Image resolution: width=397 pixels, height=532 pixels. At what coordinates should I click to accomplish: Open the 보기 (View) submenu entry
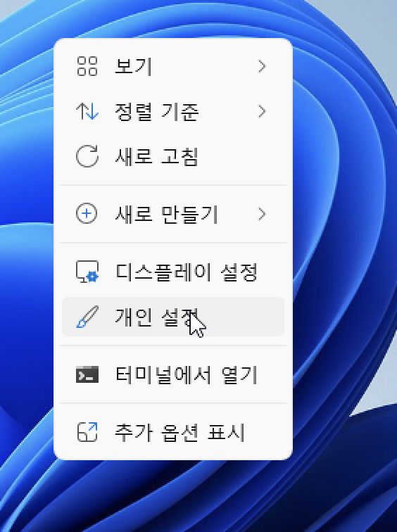tap(173, 66)
